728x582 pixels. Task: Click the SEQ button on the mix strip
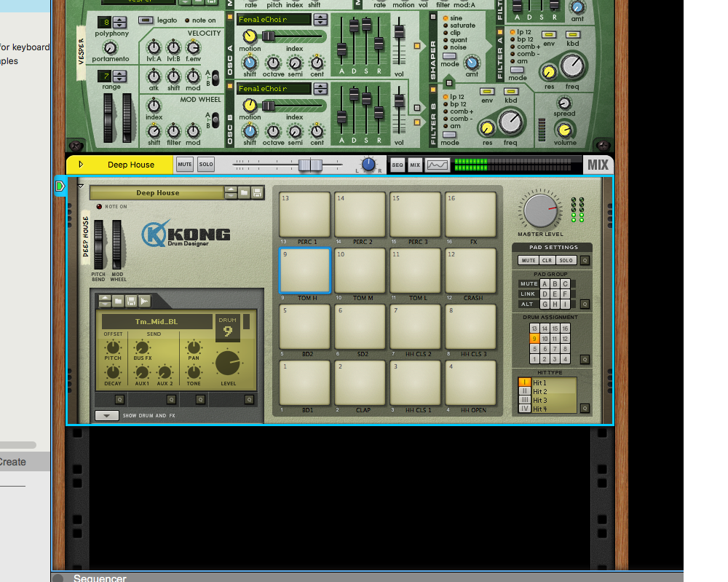click(397, 165)
